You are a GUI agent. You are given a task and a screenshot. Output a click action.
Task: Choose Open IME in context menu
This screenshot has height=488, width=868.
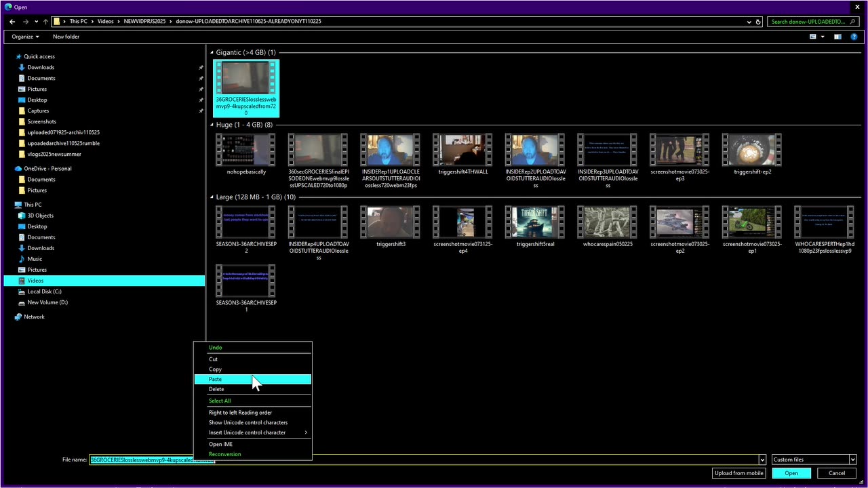click(x=252, y=445)
